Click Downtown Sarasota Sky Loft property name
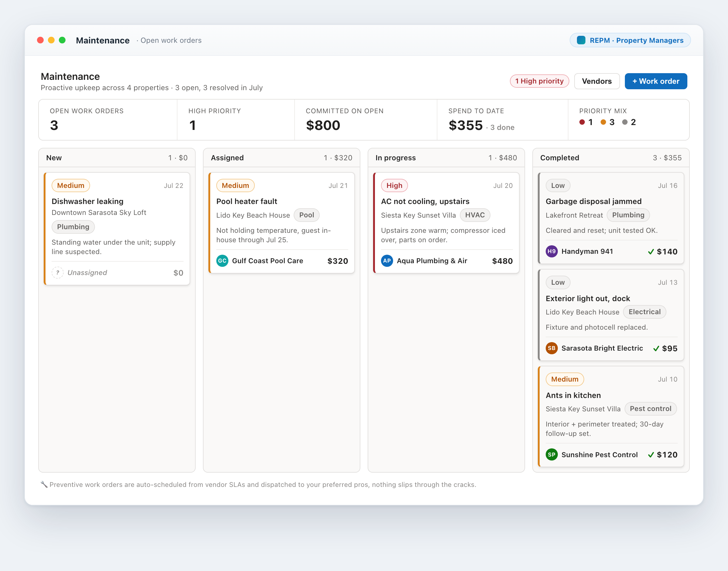 pos(99,212)
